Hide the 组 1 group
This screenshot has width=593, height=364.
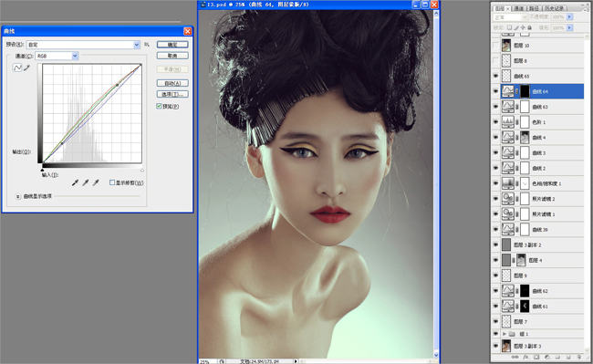[495, 334]
